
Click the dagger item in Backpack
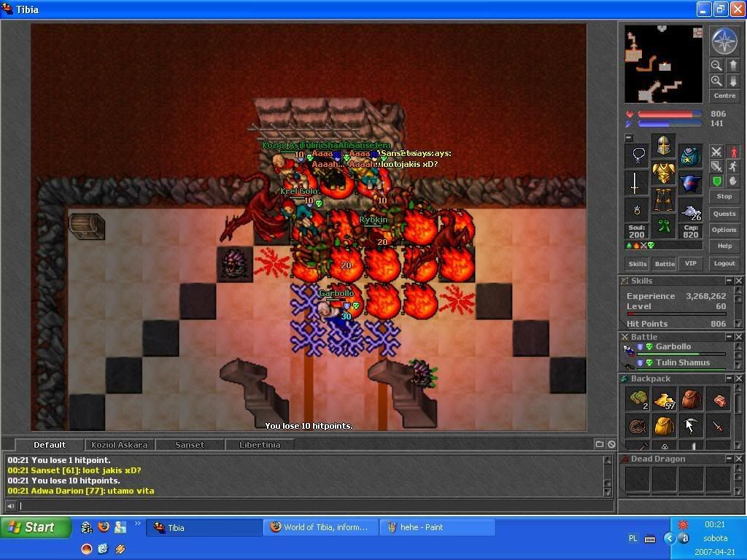pyautogui.click(x=718, y=426)
